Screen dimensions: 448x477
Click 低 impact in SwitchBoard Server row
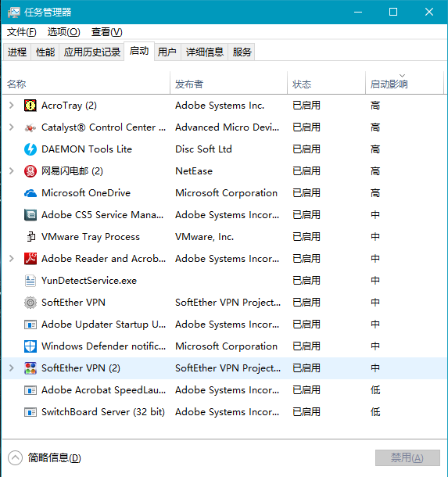(x=375, y=412)
